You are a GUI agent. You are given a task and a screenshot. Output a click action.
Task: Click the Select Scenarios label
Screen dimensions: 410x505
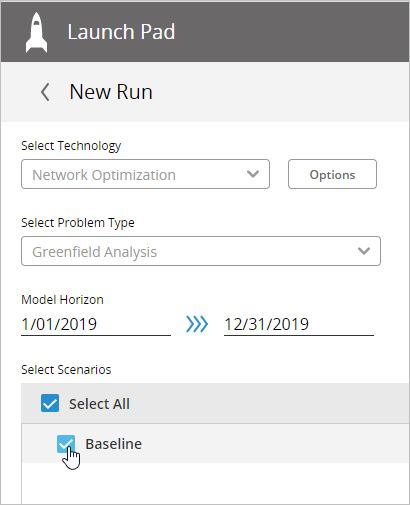coord(66,370)
